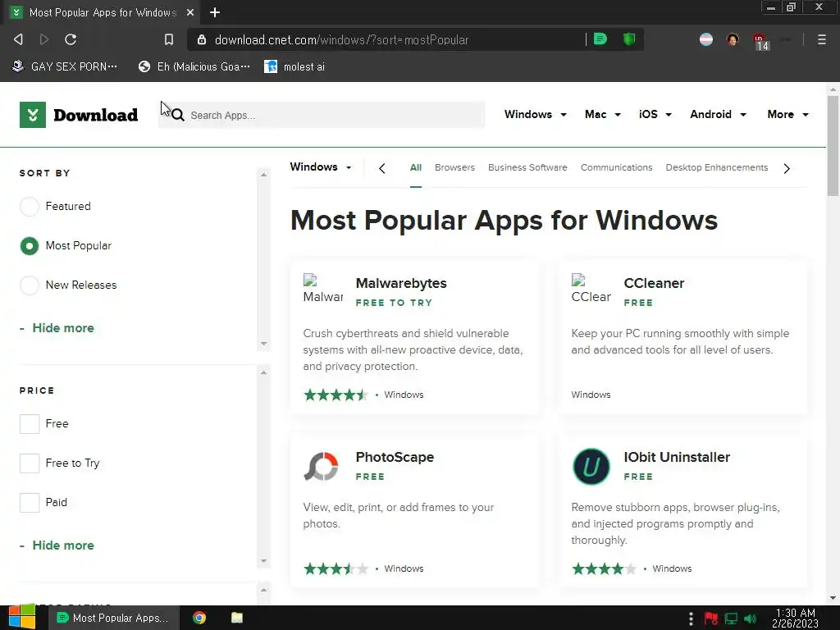
Task: Reload the page with refresh icon
Action: tap(71, 39)
